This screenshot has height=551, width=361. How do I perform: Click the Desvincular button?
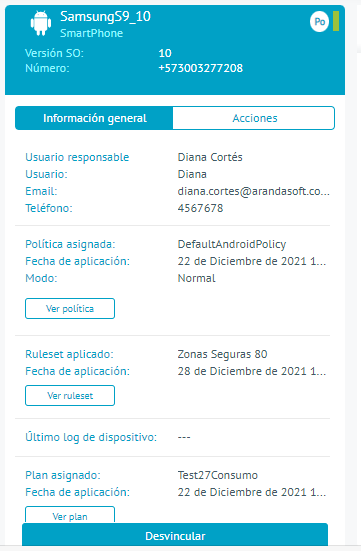(x=175, y=536)
